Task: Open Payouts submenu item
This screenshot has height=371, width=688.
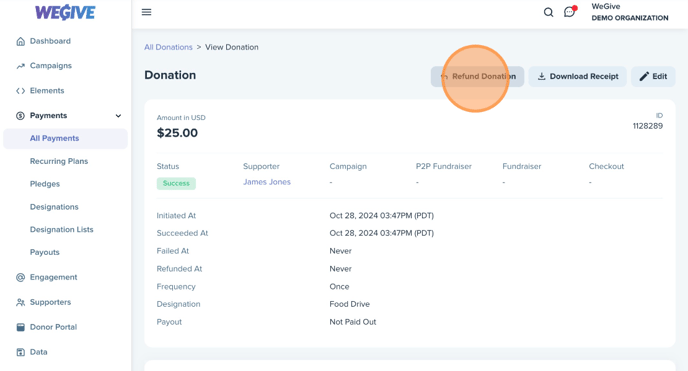Action: [x=44, y=253]
